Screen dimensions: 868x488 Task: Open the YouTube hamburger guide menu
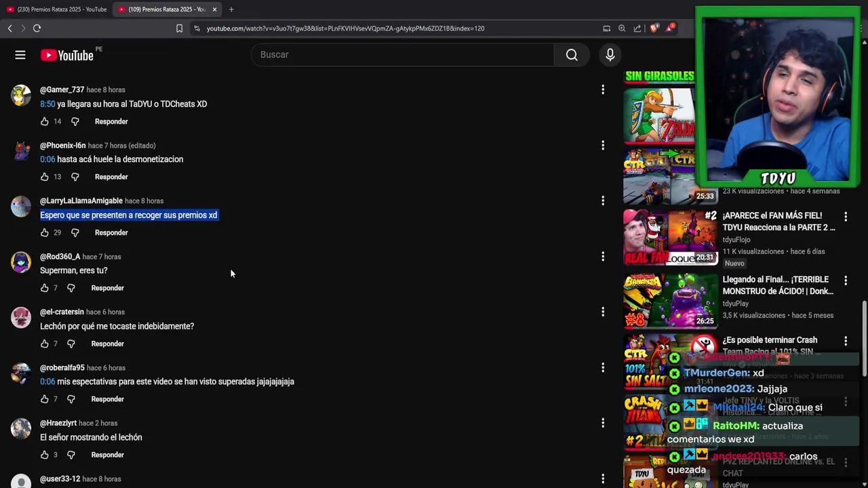pyautogui.click(x=20, y=55)
